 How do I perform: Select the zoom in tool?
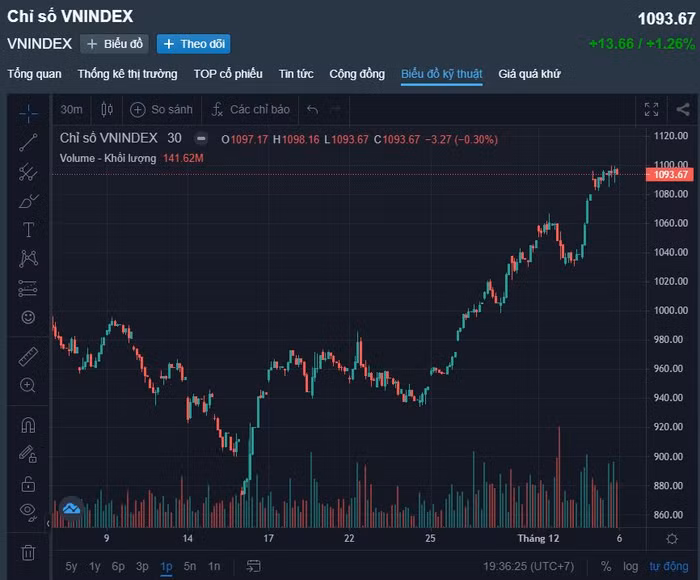(x=28, y=385)
